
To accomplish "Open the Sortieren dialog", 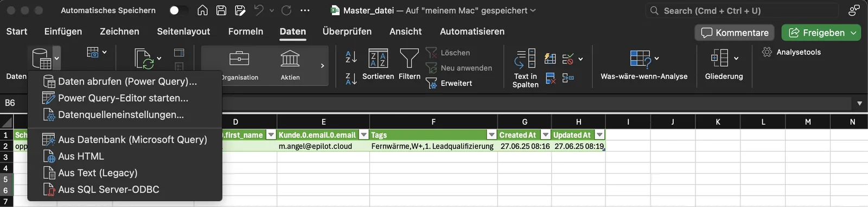I will coord(378,65).
